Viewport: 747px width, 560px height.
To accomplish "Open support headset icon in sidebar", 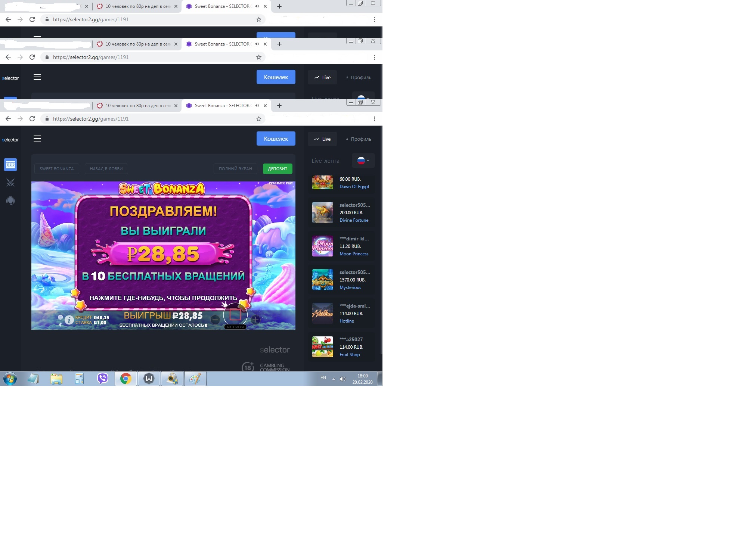I will 10,201.
